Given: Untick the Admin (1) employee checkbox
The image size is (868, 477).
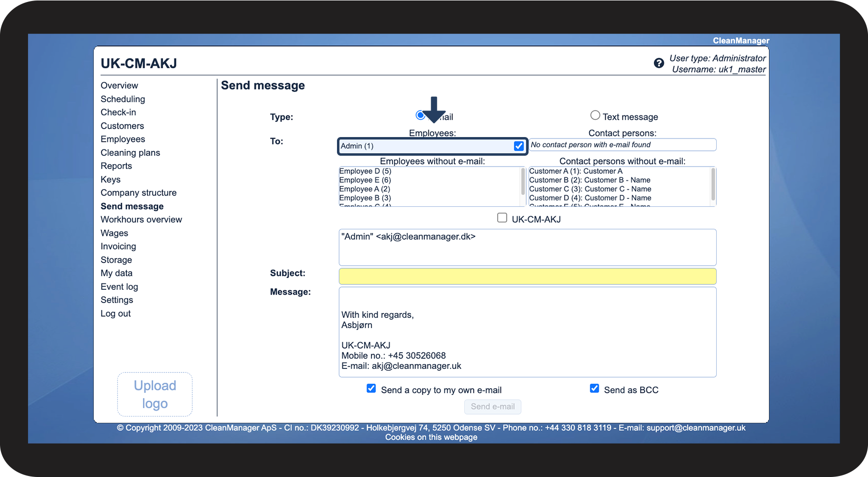Looking at the screenshot, I should click(x=519, y=146).
